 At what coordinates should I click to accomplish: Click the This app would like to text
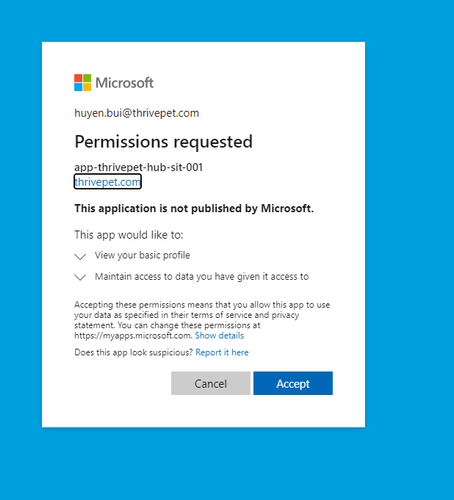(129, 235)
